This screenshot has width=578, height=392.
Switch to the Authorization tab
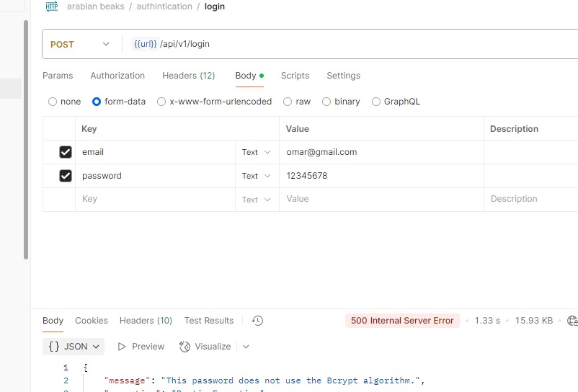point(117,76)
